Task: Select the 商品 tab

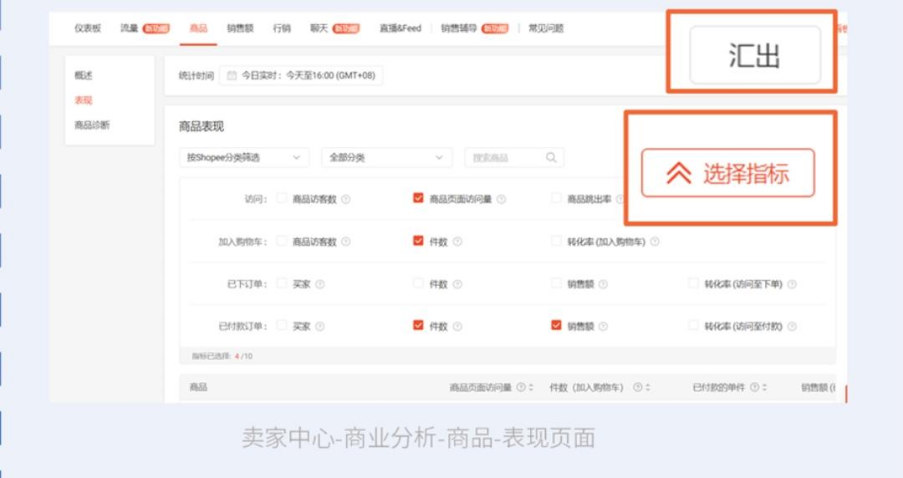Action: [x=198, y=28]
